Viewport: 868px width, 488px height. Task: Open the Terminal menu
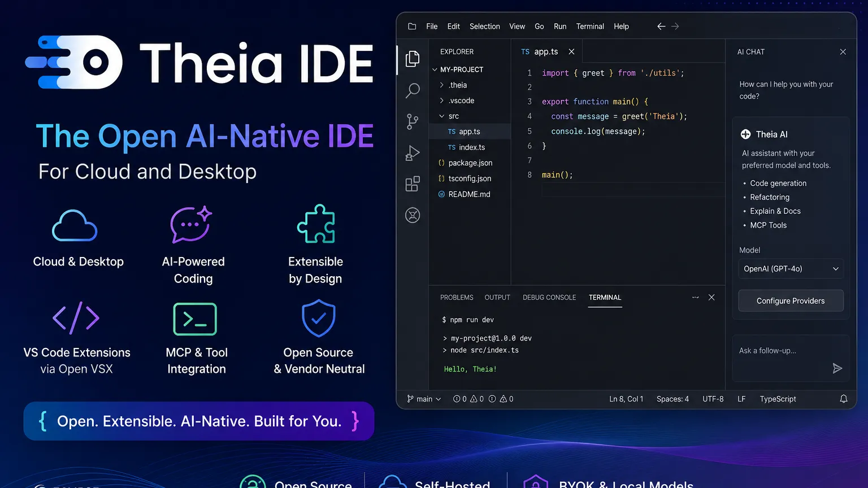[x=590, y=27]
